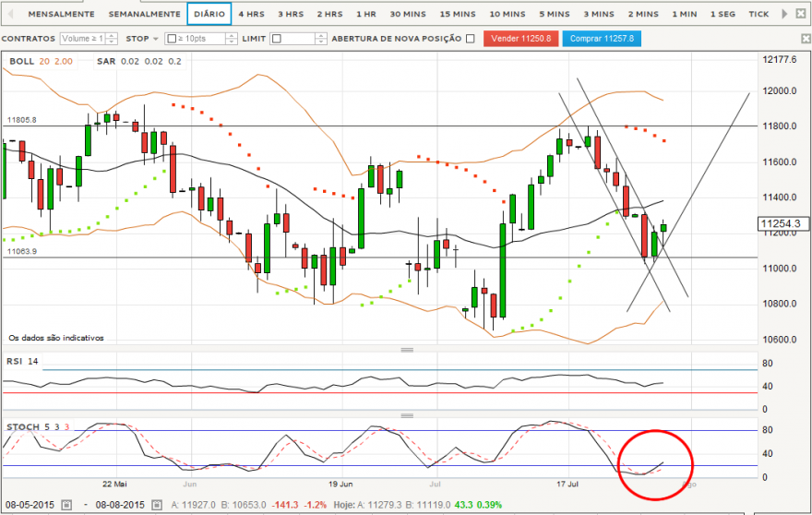Viewport: 812px width, 515px height.
Task: Click the contracts Volume input field
Action: 82,39
